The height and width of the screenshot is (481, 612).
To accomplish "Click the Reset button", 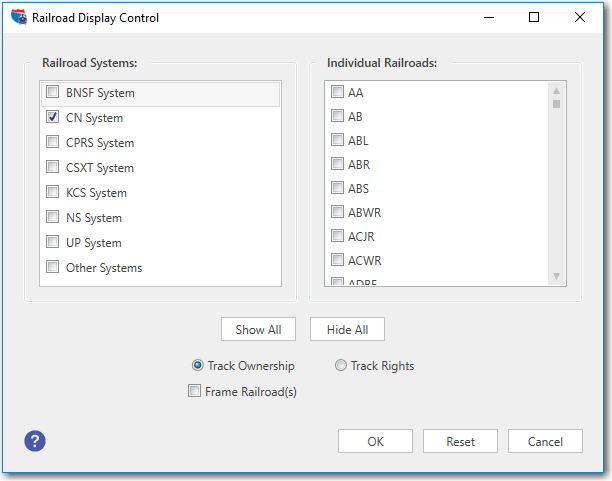I will 460,441.
